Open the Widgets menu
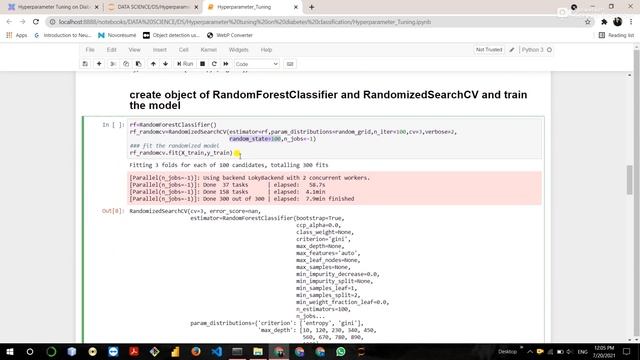Viewport: 640px width, 360px height. (238, 50)
